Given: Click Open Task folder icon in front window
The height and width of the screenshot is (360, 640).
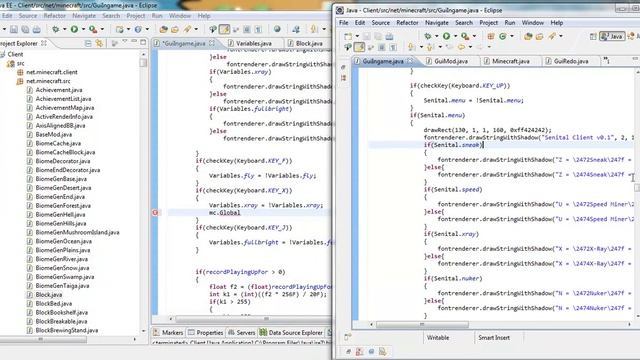Looking at the screenshot, I should pyautogui.click(x=539, y=36).
